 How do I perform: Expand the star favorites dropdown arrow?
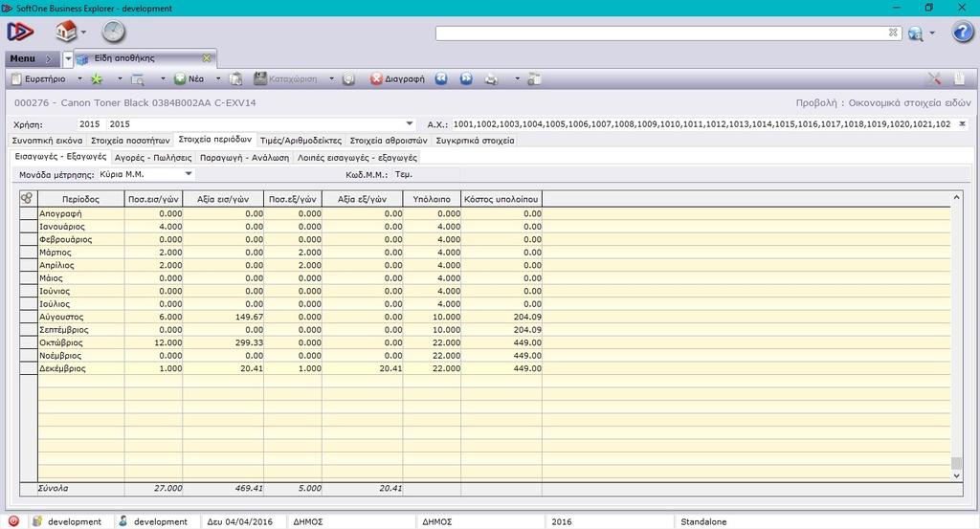(120, 79)
